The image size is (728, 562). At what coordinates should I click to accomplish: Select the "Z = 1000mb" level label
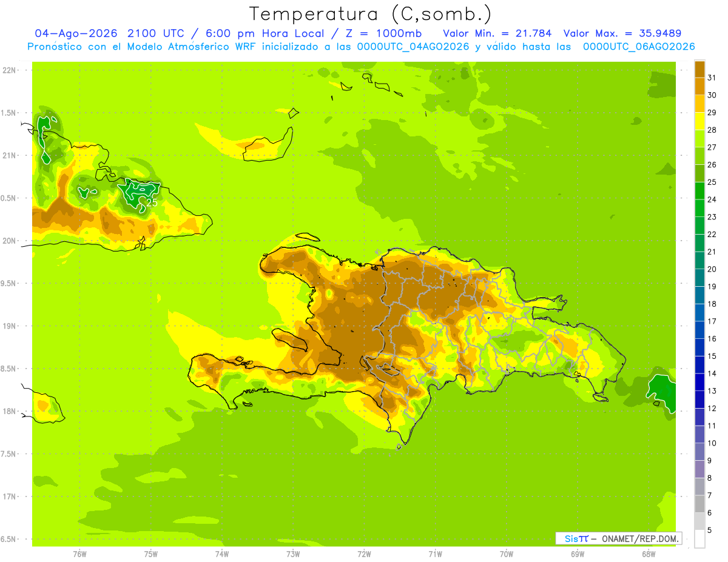[x=382, y=33]
